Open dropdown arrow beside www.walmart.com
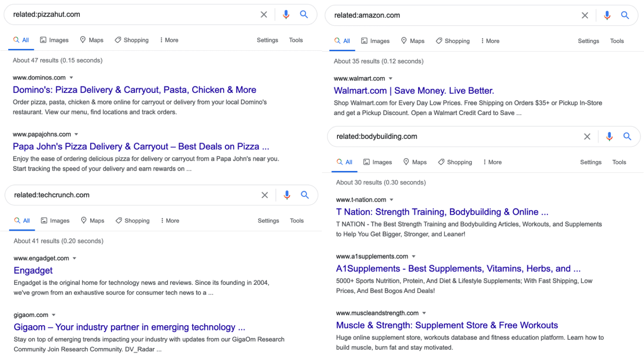Screen dimensions: 644x360 tap(391, 79)
